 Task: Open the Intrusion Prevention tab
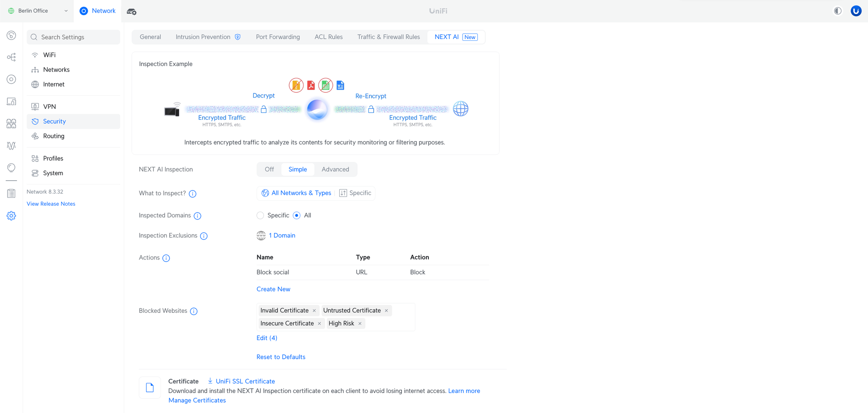pyautogui.click(x=203, y=37)
